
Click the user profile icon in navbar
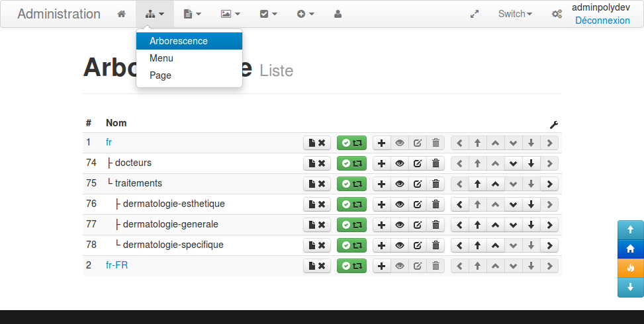click(338, 14)
